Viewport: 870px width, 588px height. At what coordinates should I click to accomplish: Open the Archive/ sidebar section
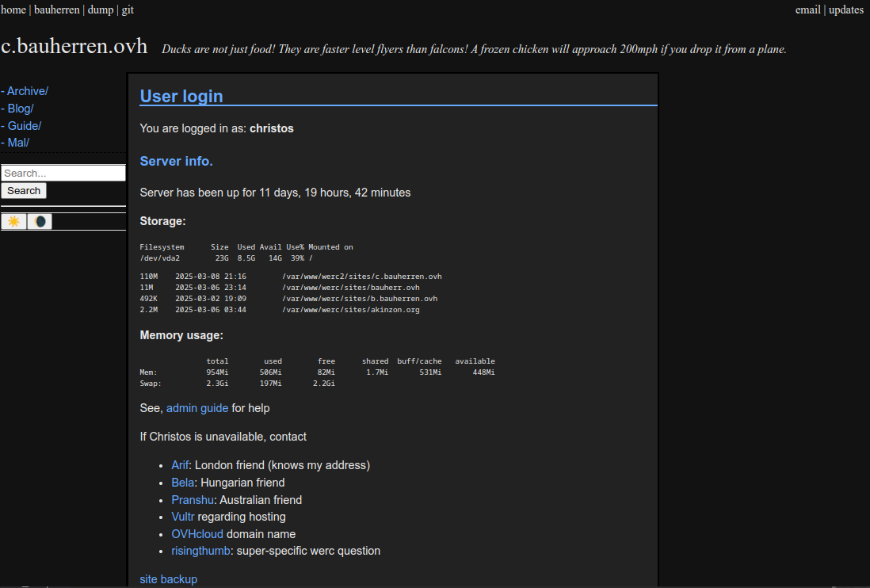[27, 91]
